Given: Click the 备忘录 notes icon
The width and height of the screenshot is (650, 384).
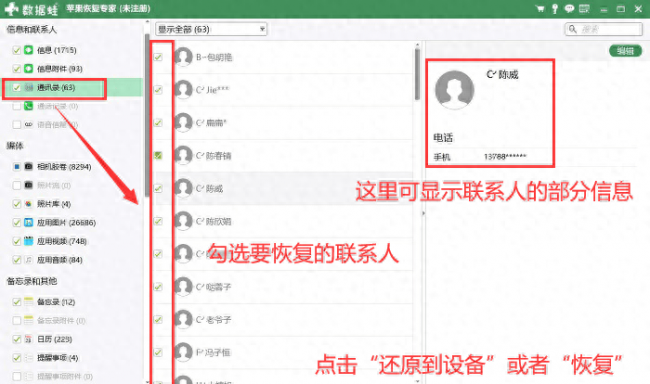Looking at the screenshot, I should [28, 302].
